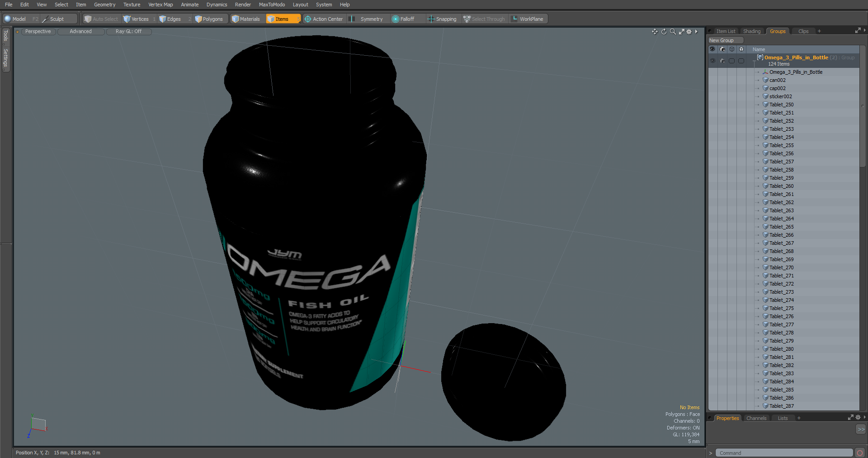The height and width of the screenshot is (458, 868).
Task: Open the Action Center menu
Action: click(324, 19)
